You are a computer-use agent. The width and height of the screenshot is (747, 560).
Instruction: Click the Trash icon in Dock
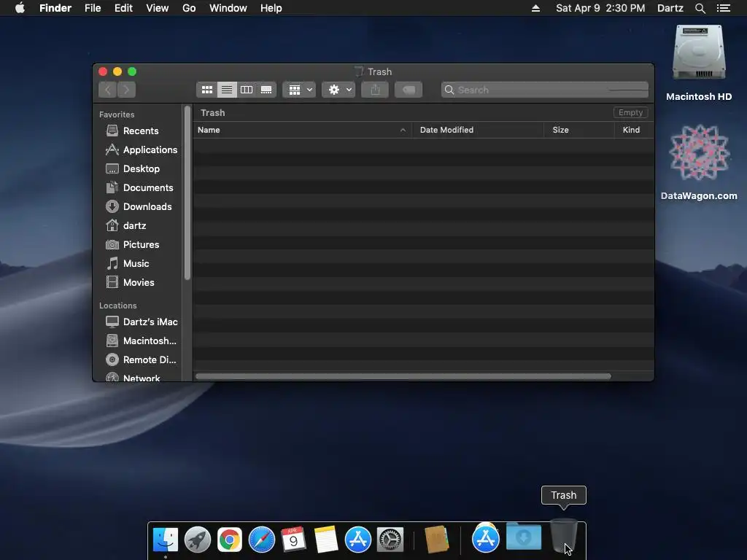click(x=564, y=536)
